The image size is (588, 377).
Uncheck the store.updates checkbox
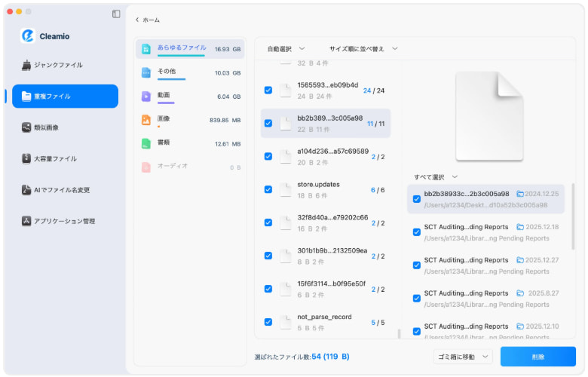[x=268, y=189]
